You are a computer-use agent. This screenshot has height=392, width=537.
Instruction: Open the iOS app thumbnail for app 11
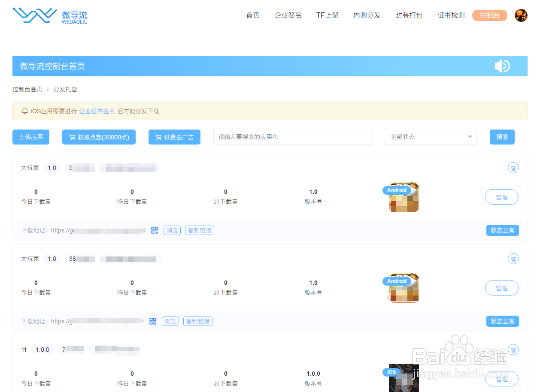point(404,378)
